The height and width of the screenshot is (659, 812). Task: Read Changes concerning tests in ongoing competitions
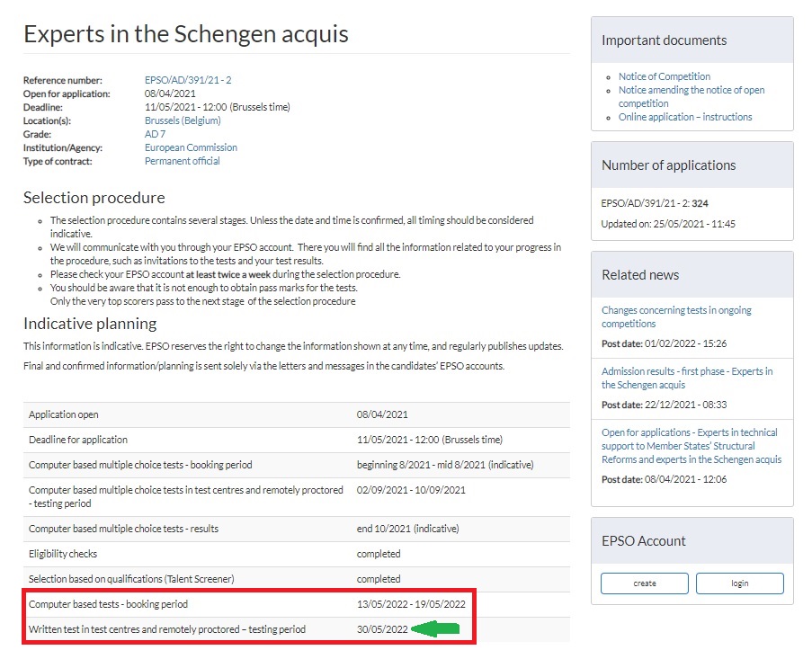[676, 316]
